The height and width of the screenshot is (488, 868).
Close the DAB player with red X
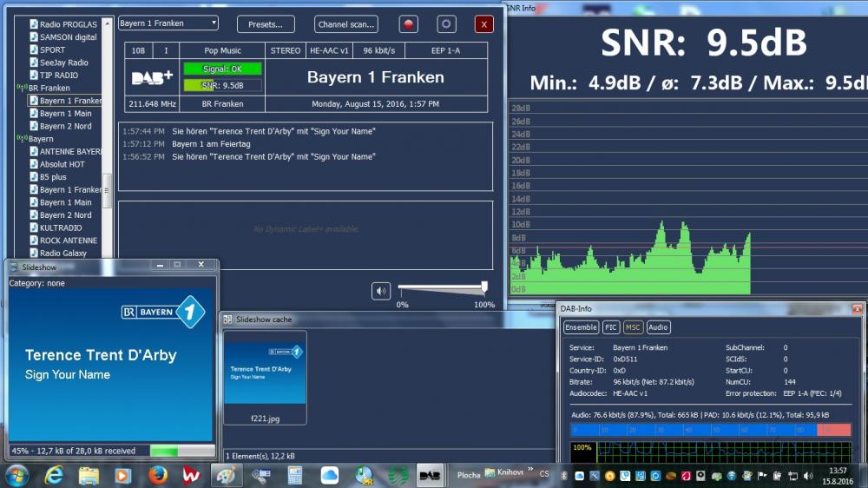(483, 24)
